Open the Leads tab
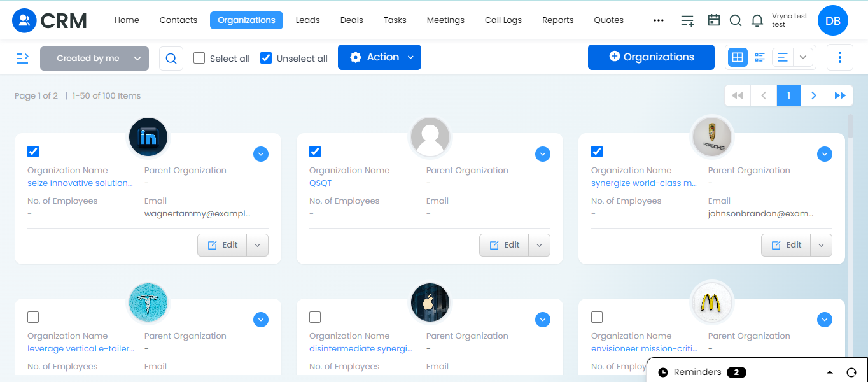Viewport: 868px width, 382px height. (308, 20)
